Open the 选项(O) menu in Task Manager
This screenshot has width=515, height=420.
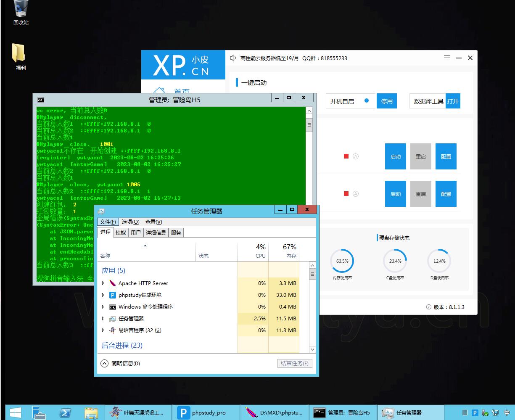130,222
